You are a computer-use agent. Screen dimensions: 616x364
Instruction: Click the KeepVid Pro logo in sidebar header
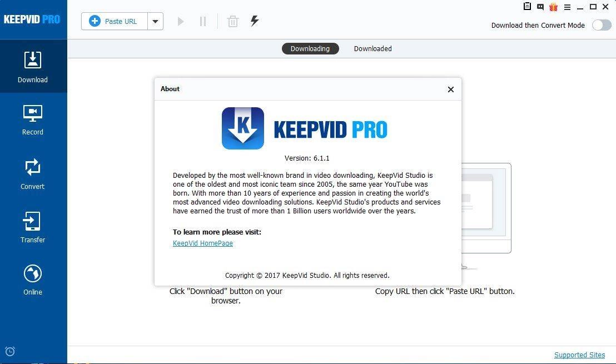[x=32, y=19]
